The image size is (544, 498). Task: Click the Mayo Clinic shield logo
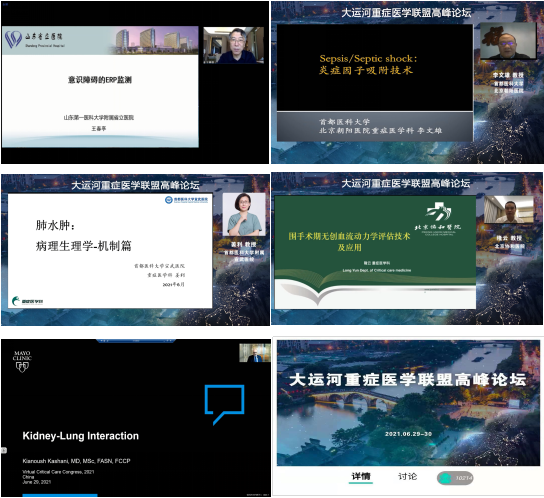pyautogui.click(x=22, y=362)
